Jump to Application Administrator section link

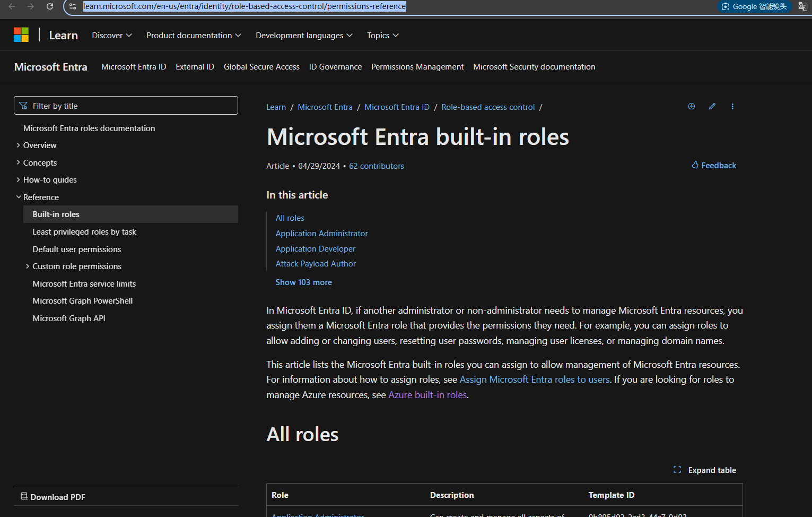322,234
